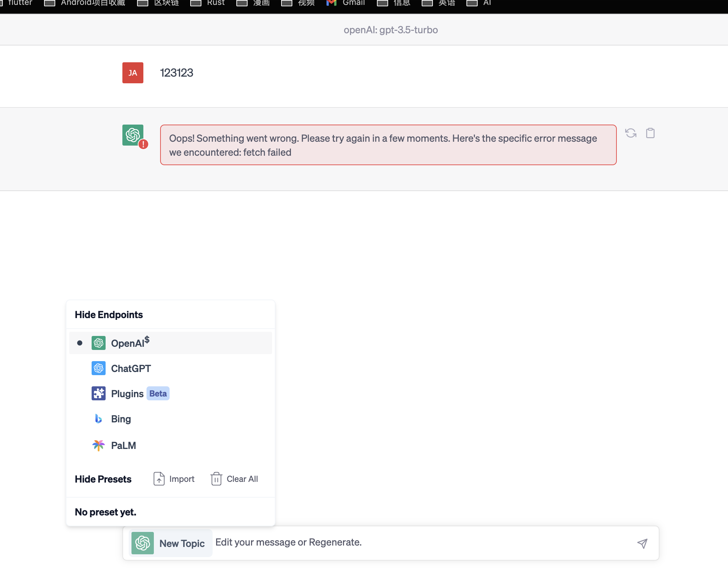Viewport: 728px width, 569px height.
Task: Click the message edit input field
Action: (x=350, y=542)
